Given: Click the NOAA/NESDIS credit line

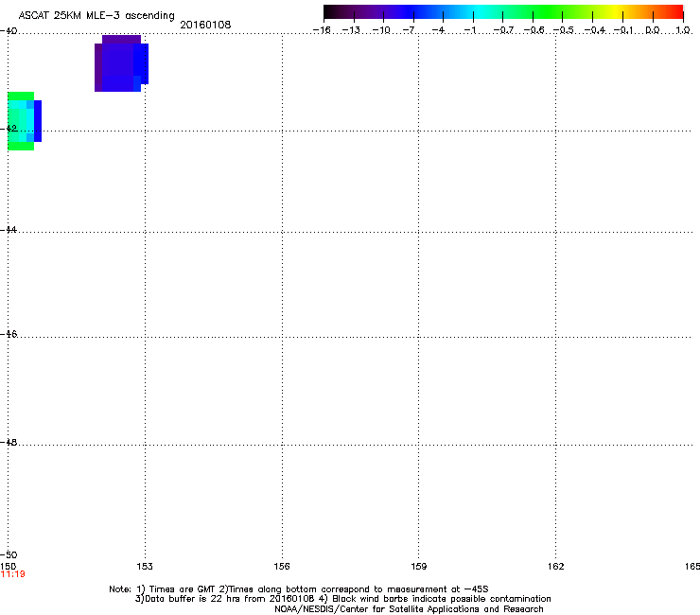Looking at the screenshot, I should pos(409,609).
